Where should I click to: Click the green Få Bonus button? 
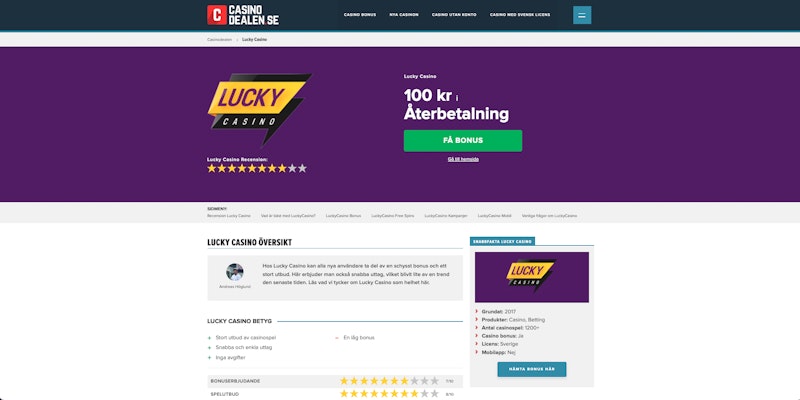[x=463, y=141]
